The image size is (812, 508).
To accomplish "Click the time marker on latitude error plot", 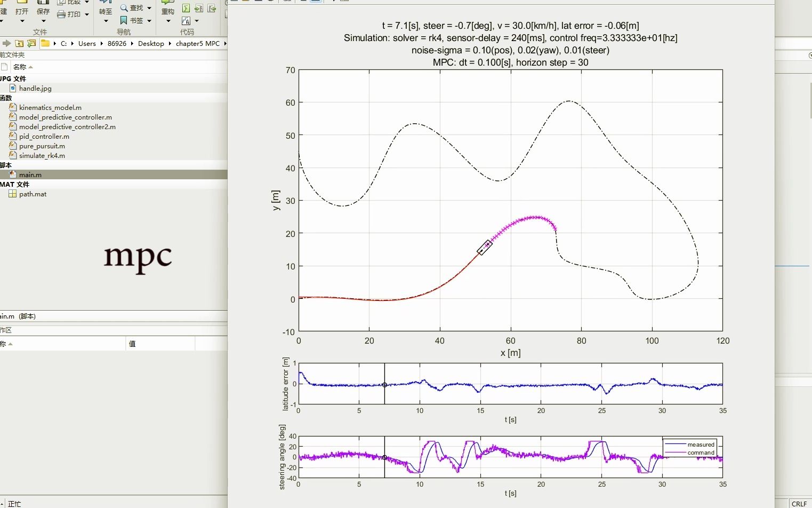I will 384,385.
